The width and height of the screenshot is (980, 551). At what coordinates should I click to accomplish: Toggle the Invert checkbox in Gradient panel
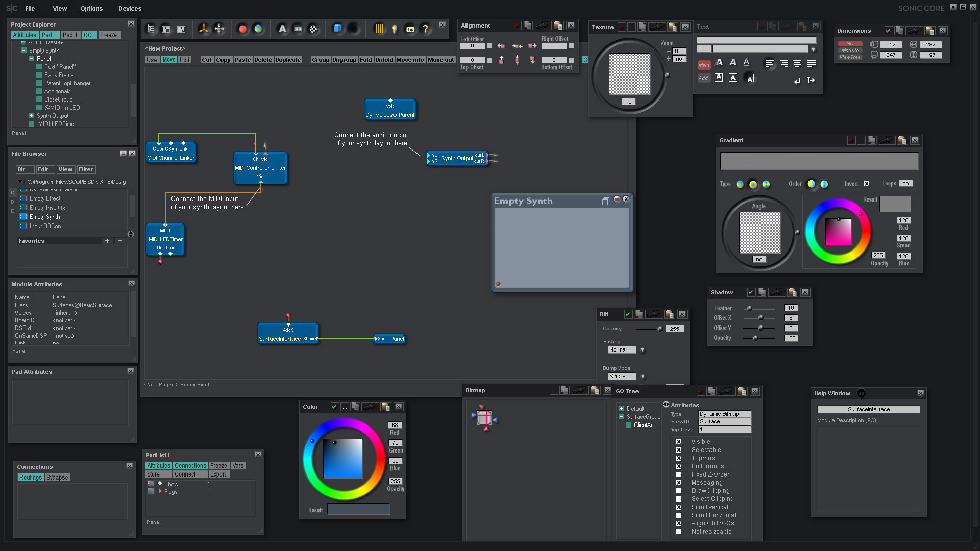tap(867, 184)
